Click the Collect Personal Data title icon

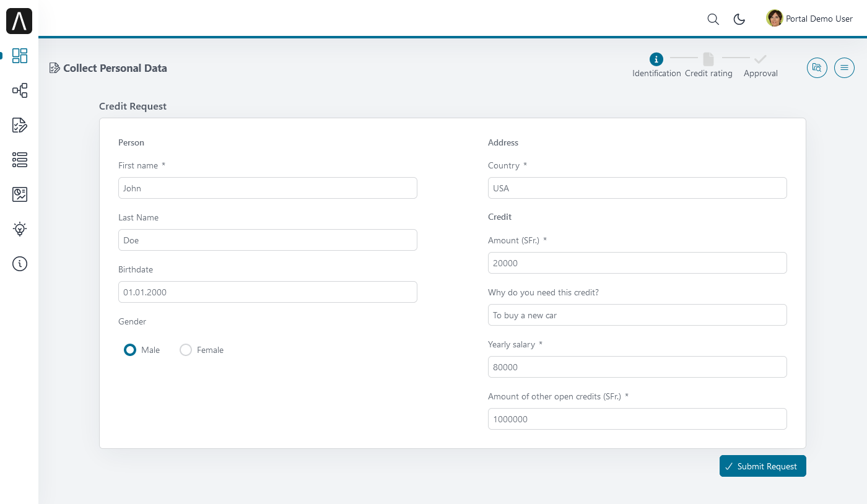[54, 68]
